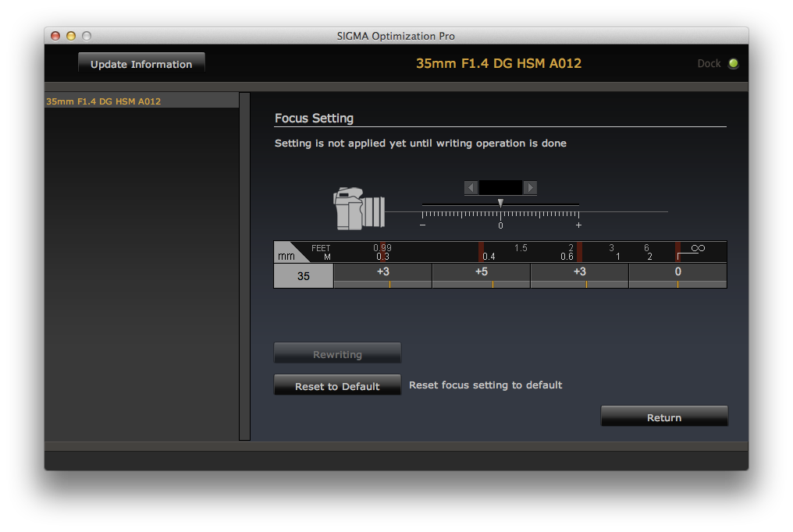Click the Rewriting button
Screen dimensions: 793x532
(x=337, y=353)
